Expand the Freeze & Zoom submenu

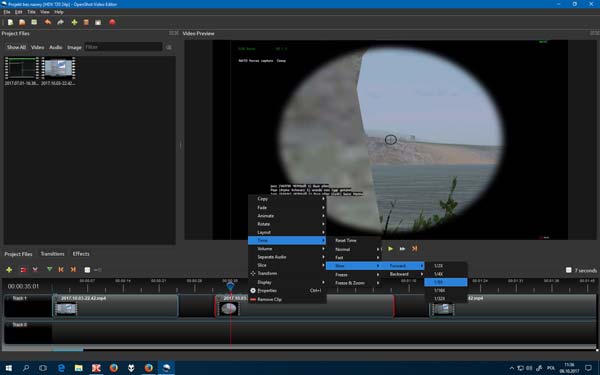point(354,283)
